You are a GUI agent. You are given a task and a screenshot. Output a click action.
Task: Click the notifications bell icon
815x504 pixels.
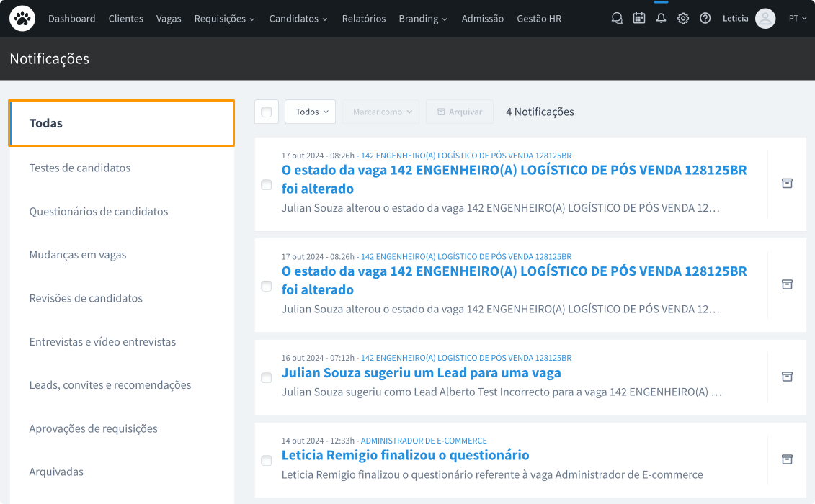[x=661, y=19]
